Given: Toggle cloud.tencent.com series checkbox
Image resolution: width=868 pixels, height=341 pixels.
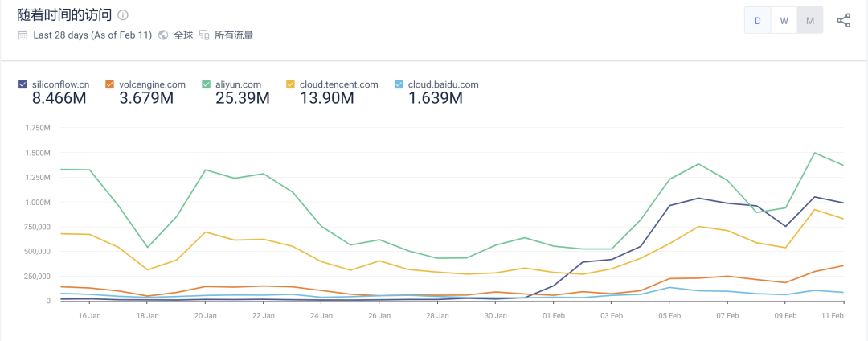Looking at the screenshot, I should pyautogui.click(x=289, y=84).
